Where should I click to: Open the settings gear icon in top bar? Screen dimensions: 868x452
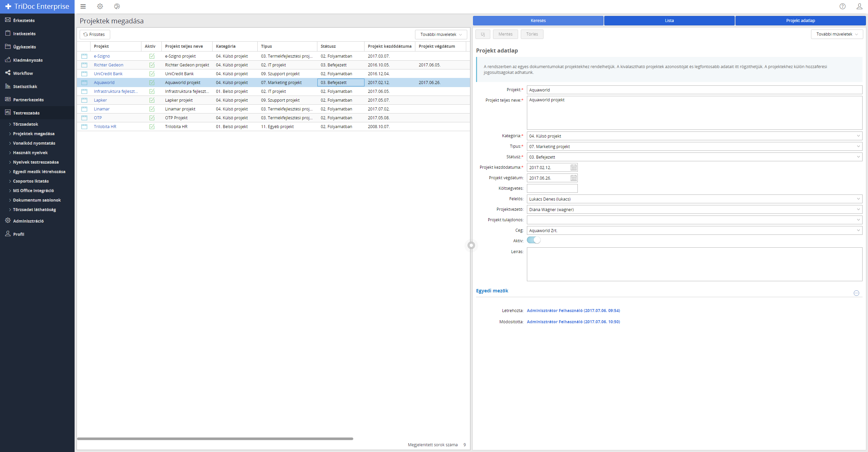tap(100, 6)
